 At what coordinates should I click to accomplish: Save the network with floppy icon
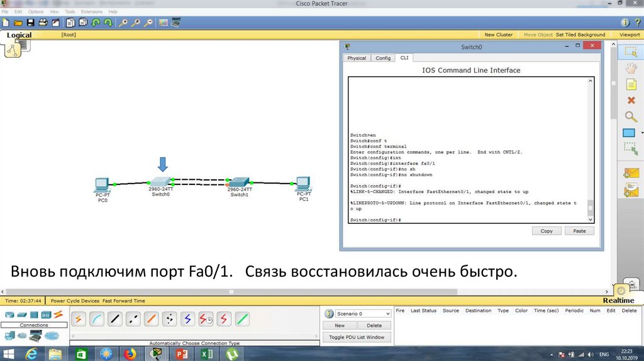(30, 23)
